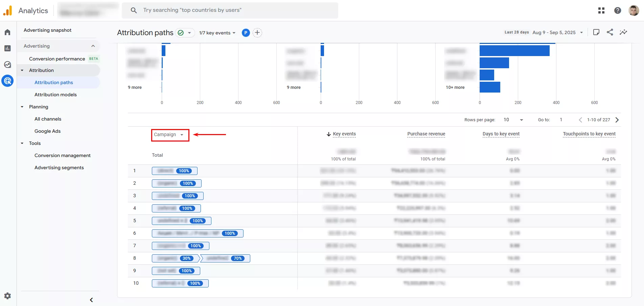Screen dimensions: 644x306
Task: Open the Campaign dimension dropdown
Action: pyautogui.click(x=169, y=135)
